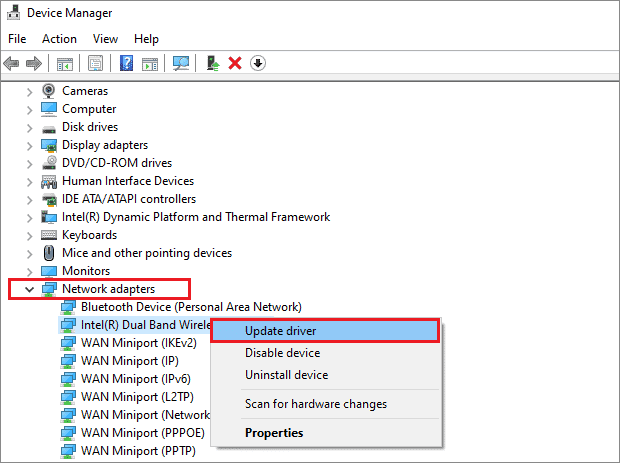Click the Device Manager title bar icon
620x463 pixels.
tap(13, 13)
